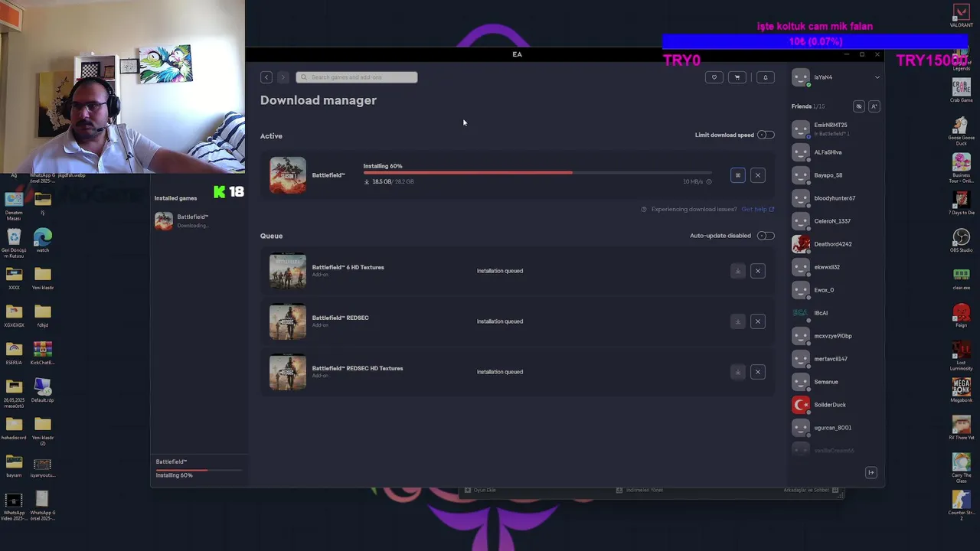Open the Edge 'watch' desktop shortcut

coord(43,241)
